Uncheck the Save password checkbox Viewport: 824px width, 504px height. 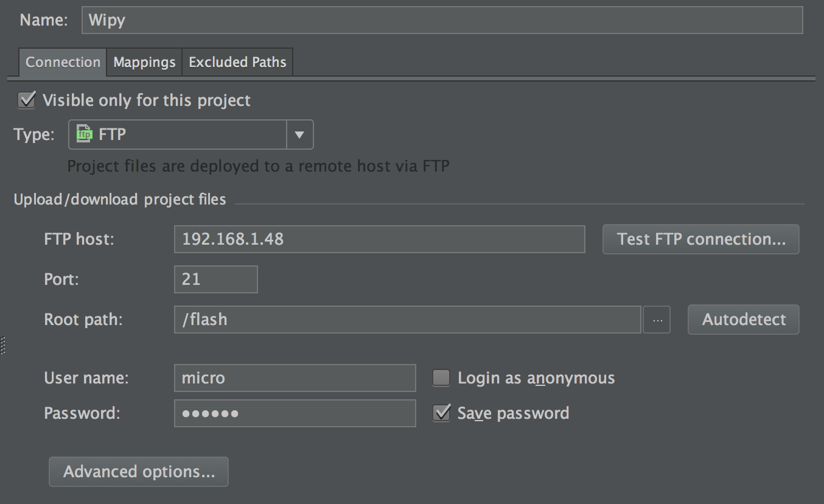coord(441,413)
